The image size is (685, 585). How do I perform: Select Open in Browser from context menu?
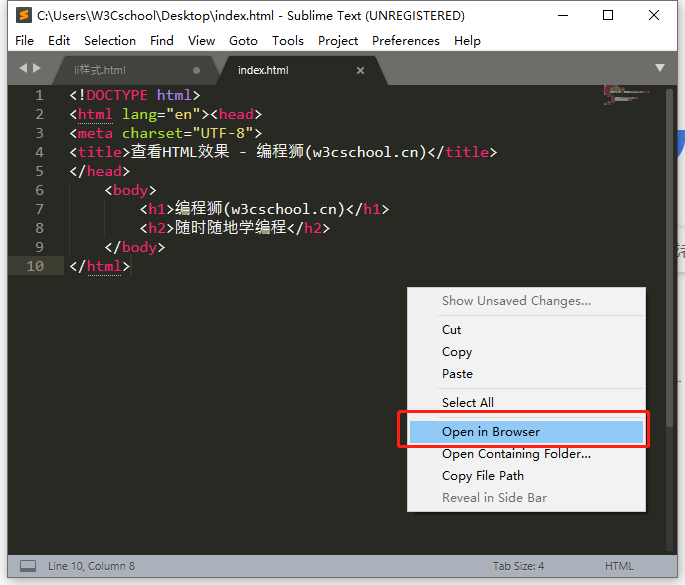pos(490,432)
